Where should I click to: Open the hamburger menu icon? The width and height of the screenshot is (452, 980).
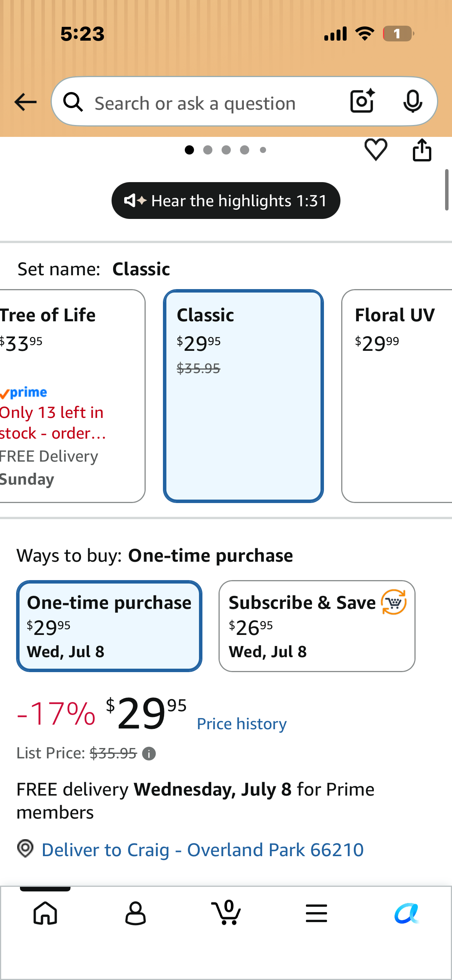[317, 913]
